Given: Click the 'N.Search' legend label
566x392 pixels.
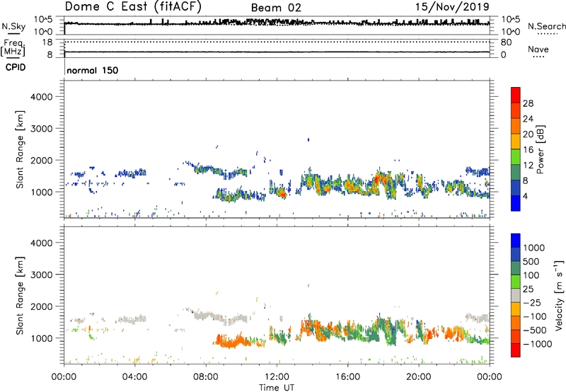Looking at the screenshot, I should (x=546, y=26).
